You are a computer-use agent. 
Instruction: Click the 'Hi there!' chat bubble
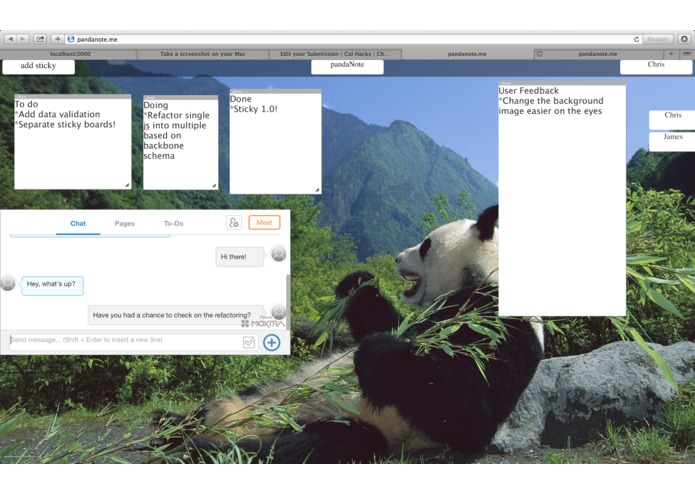(239, 257)
